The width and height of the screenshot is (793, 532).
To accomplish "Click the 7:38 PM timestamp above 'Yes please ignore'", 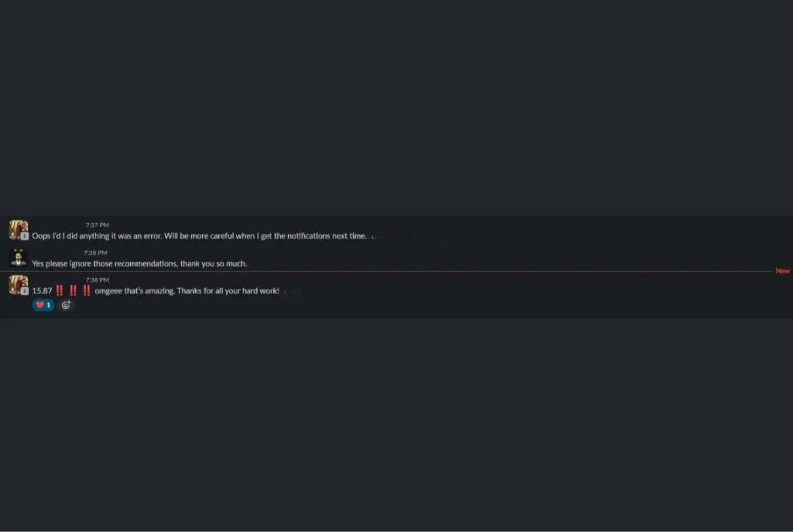I will (96, 253).
